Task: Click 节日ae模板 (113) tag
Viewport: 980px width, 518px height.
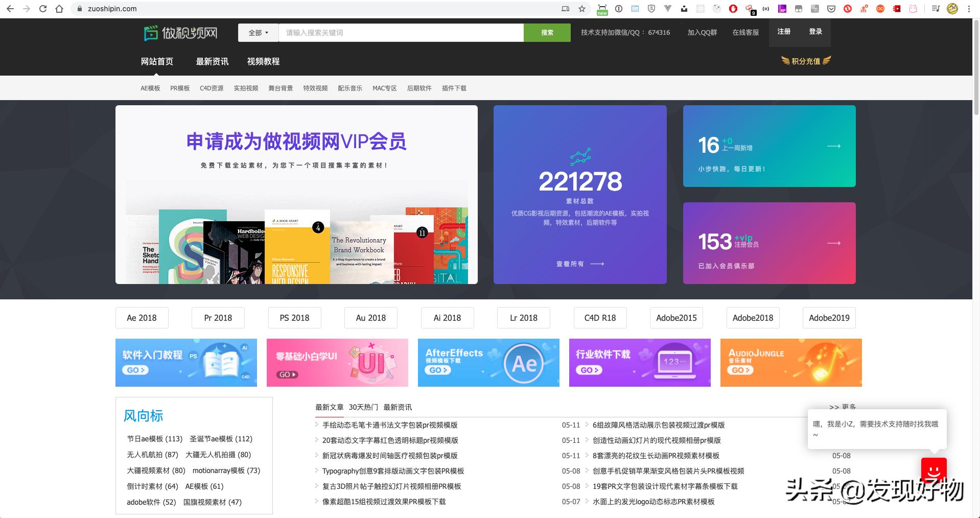Action: click(x=154, y=439)
